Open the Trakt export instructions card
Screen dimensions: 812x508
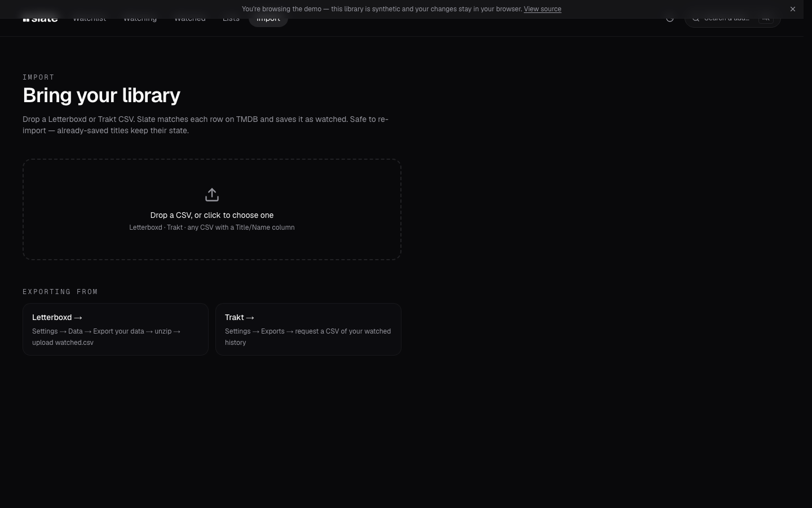(308, 329)
